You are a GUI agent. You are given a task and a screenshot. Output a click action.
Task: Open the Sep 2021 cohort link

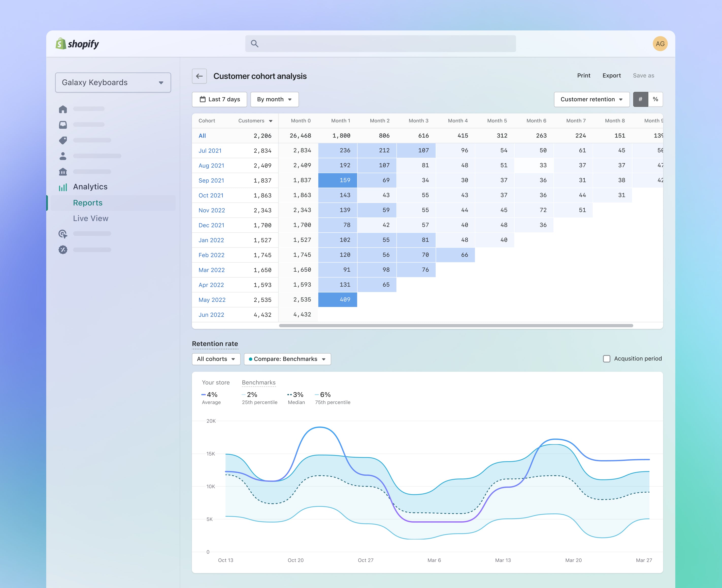pos(211,181)
